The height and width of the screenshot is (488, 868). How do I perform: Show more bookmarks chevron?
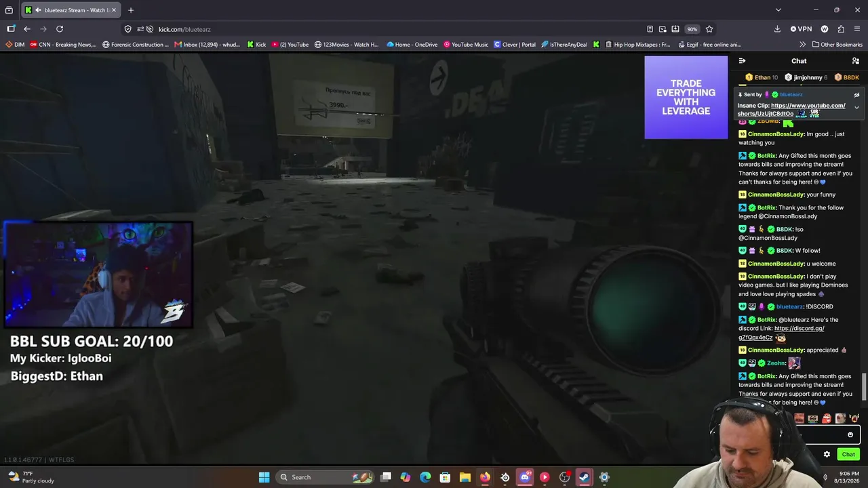(803, 45)
